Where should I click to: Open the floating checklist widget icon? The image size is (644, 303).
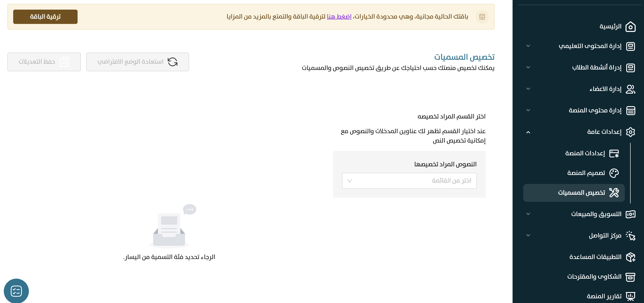pos(16,291)
